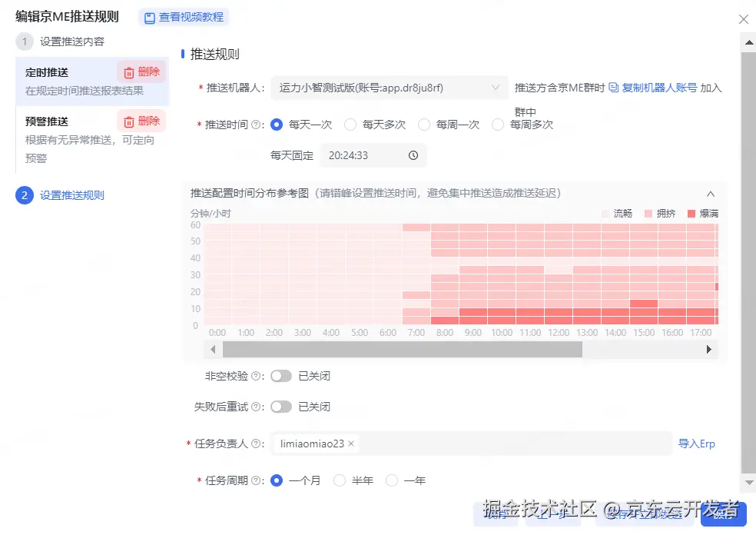Remove the limiaomiao23 tag

[x=351, y=444]
